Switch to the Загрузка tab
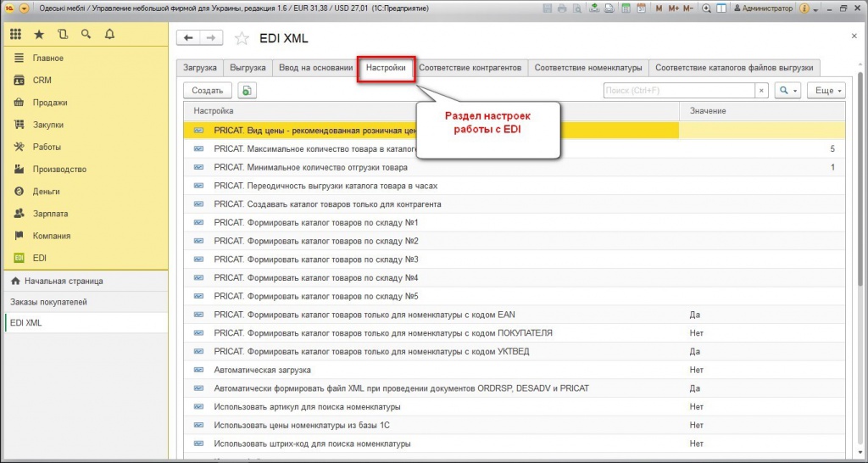The height and width of the screenshot is (463, 868). 200,68
